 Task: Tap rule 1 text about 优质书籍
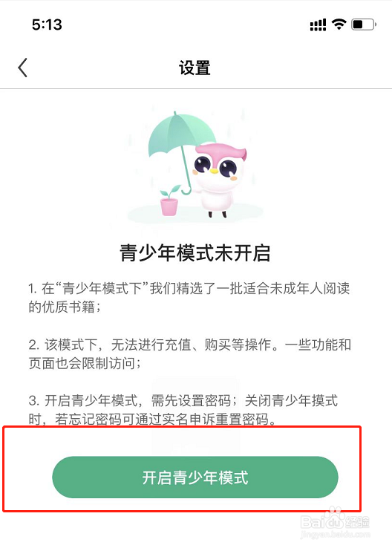coord(189,298)
